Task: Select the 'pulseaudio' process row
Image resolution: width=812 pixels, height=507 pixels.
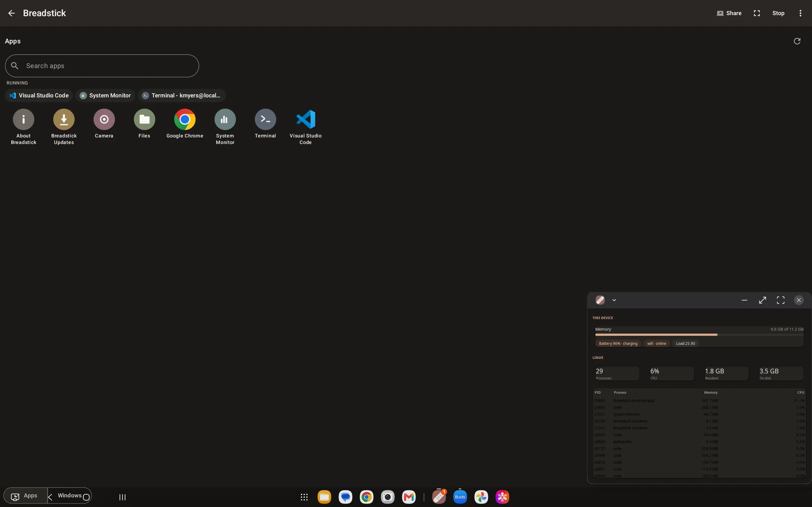Action: 699,442
